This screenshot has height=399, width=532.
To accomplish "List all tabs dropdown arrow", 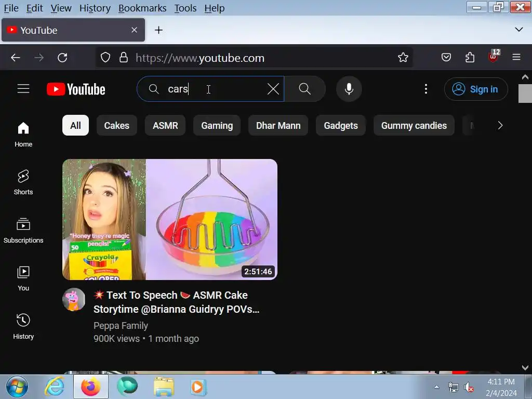I will [x=519, y=30].
